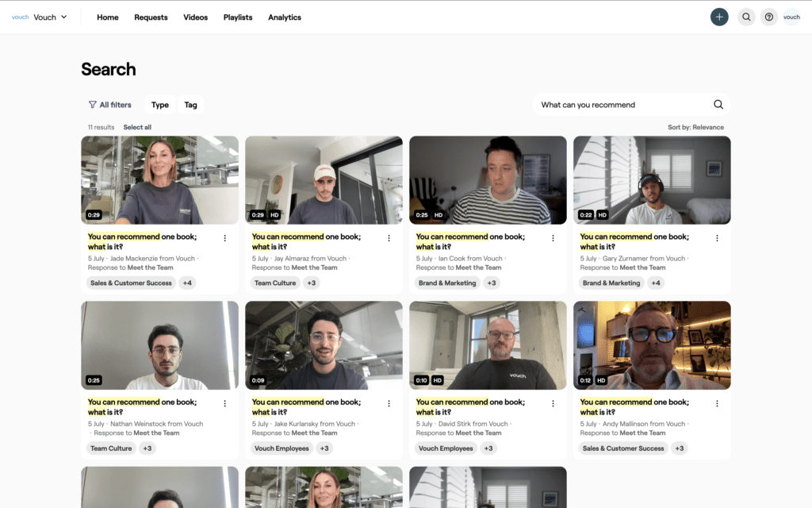This screenshot has width=812, height=508.
Task: Open the Type filter dropdown
Action: (x=160, y=105)
